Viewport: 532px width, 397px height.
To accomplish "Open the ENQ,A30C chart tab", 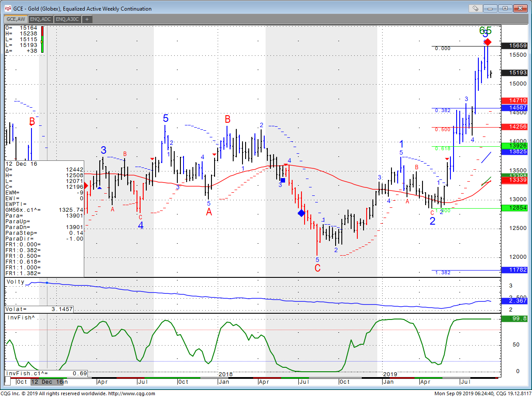I will click(x=67, y=19).
